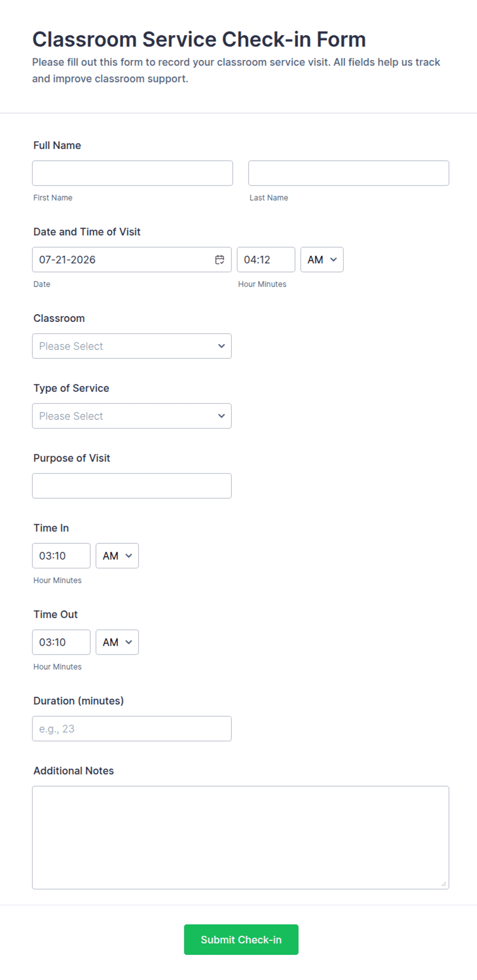Expand the Classroom Please Select dropdown
This screenshot has width=477, height=980.
[132, 346]
